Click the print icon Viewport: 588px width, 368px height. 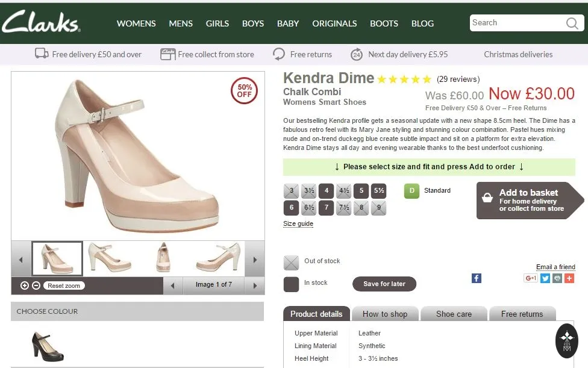[557, 278]
